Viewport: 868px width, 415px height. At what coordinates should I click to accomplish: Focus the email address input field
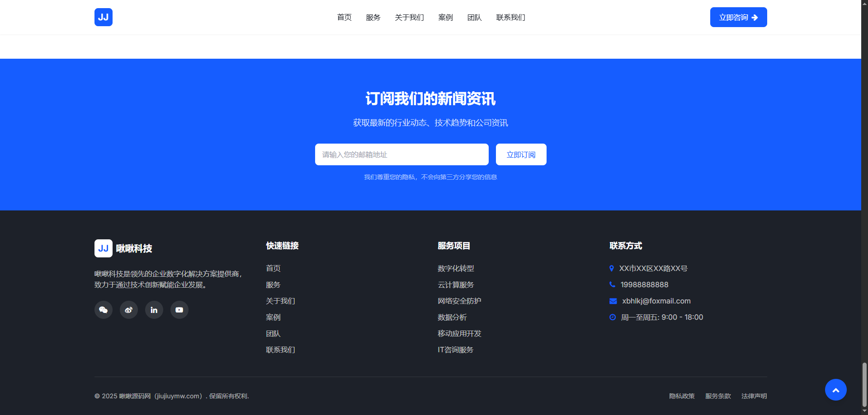click(402, 154)
